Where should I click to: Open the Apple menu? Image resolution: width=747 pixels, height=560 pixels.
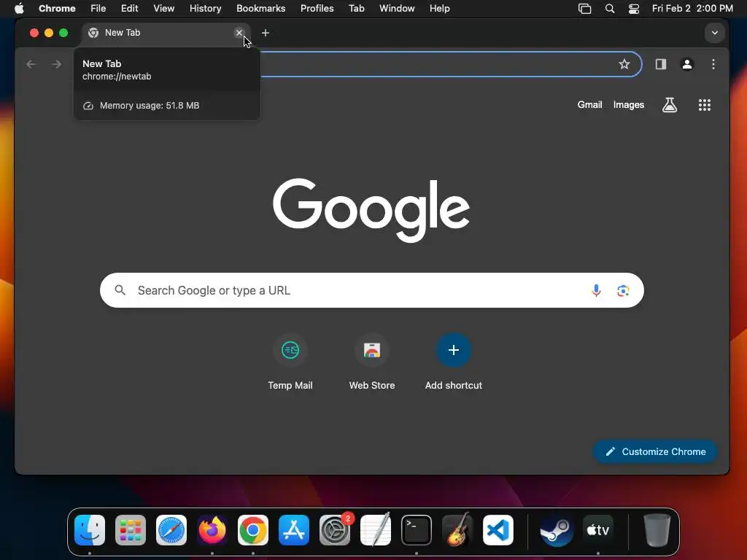coord(19,8)
